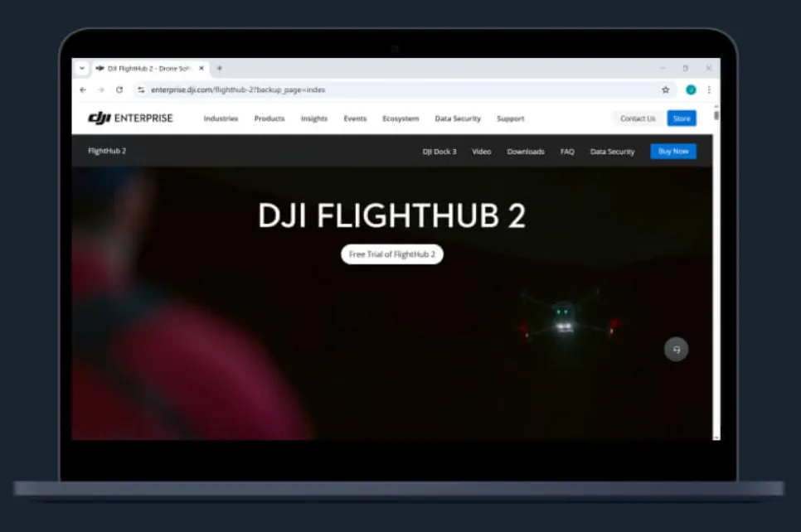Open a new browser tab

[219, 68]
